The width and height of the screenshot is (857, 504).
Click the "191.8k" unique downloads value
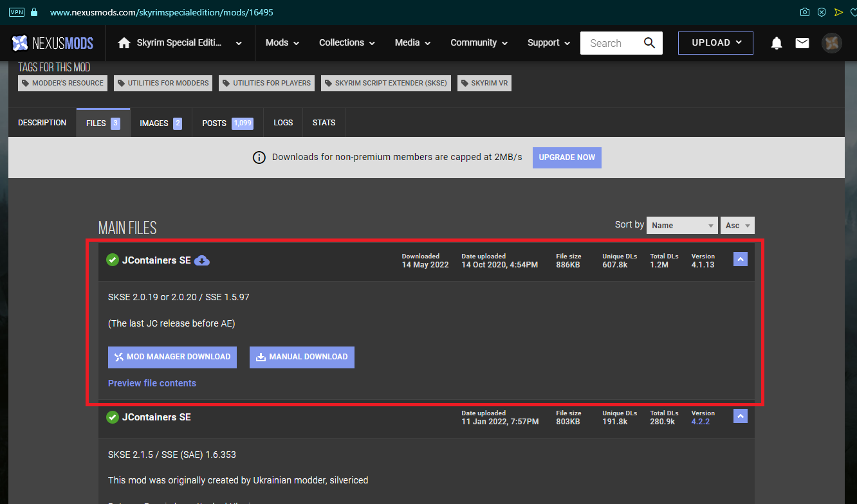[615, 422]
